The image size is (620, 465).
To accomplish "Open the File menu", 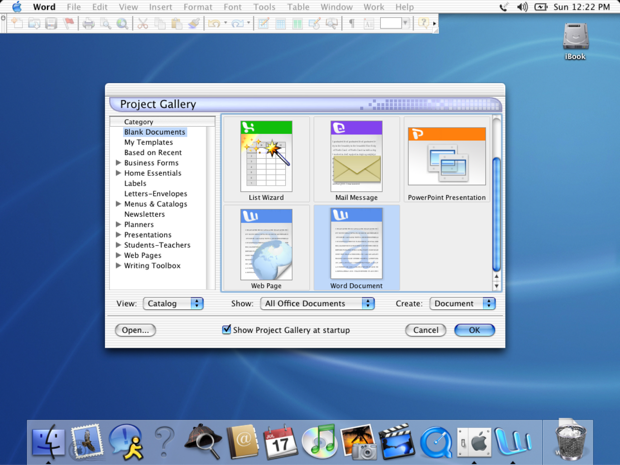I will coord(74,7).
